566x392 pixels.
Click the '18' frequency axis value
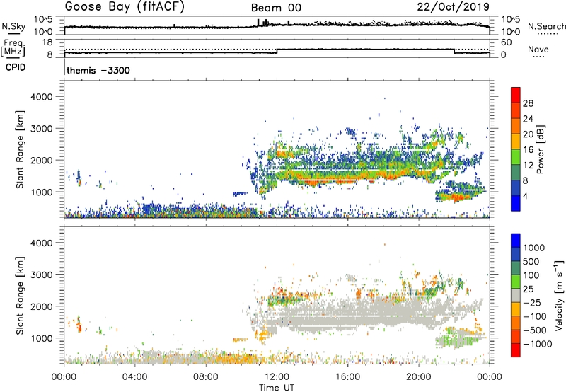tap(47, 42)
